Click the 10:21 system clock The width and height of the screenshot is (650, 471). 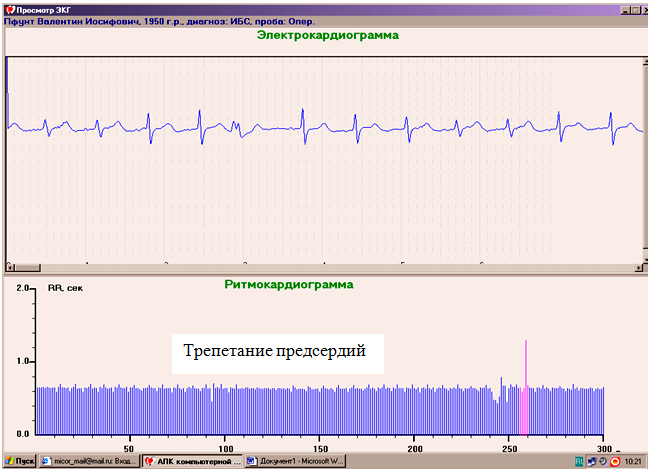click(633, 461)
